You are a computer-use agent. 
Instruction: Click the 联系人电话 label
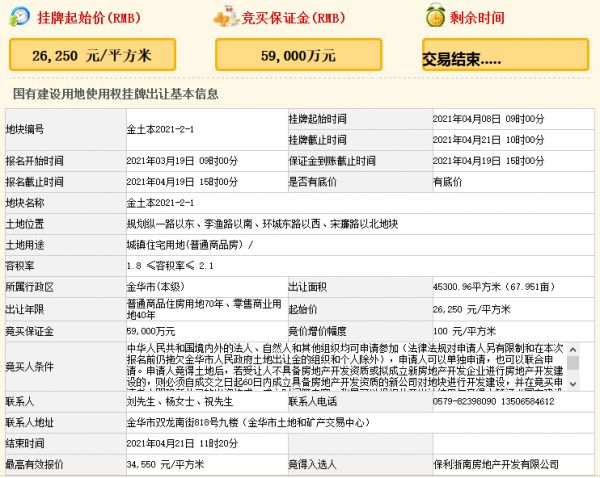(312, 402)
